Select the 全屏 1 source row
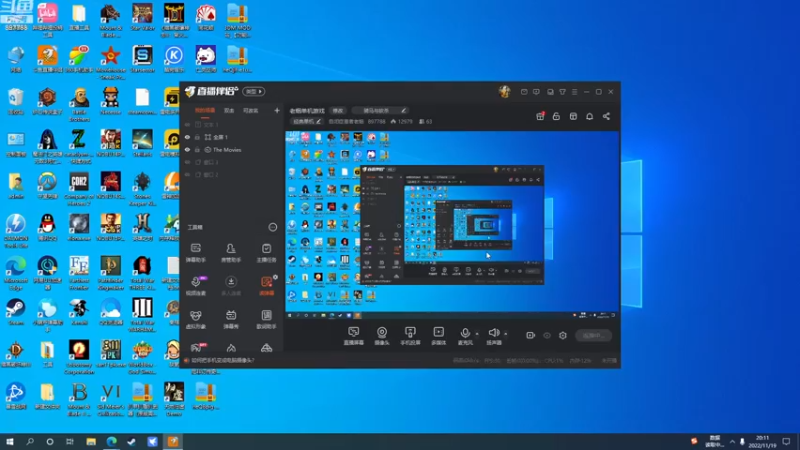This screenshot has width=800, height=450. coord(232,137)
